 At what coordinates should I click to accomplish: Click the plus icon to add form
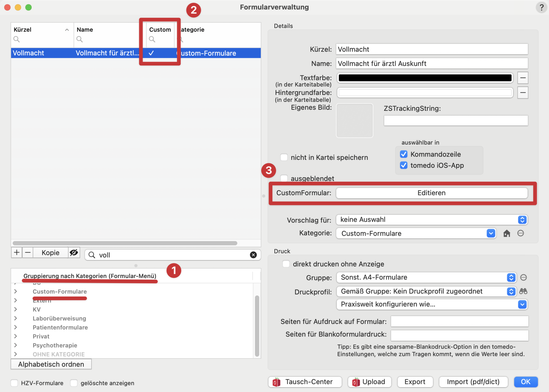pyautogui.click(x=17, y=253)
